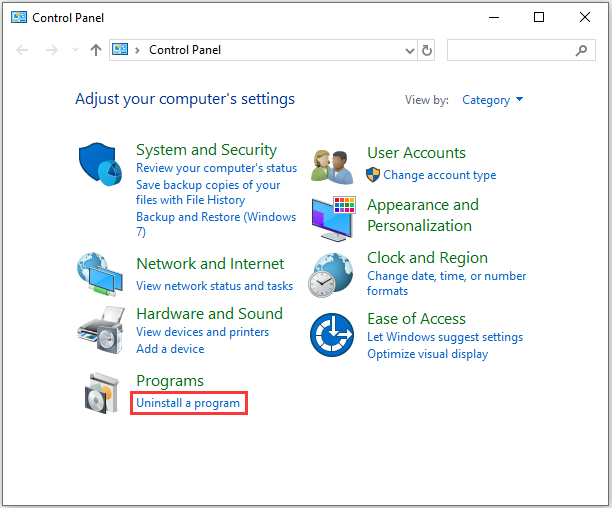The height and width of the screenshot is (508, 612).
Task: Open the Network and Internet globe icon
Action: click(x=100, y=274)
